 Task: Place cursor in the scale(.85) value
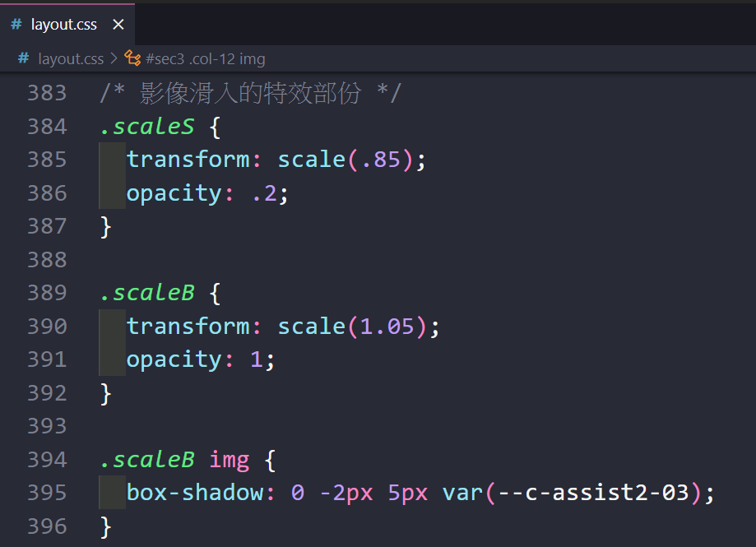(344, 159)
